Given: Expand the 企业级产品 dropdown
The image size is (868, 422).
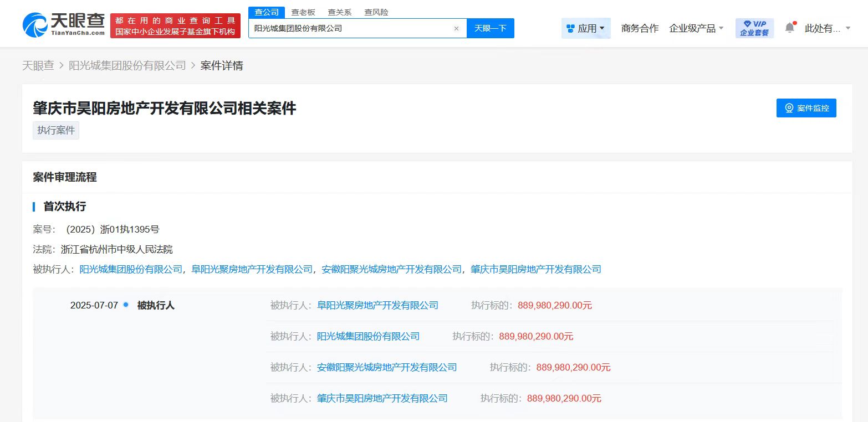Looking at the screenshot, I should pyautogui.click(x=697, y=28).
